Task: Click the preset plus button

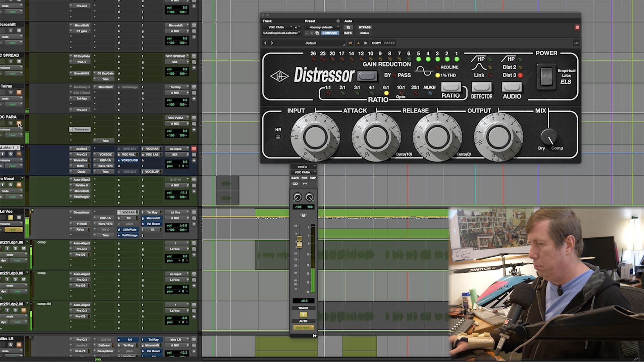Action: [x=312, y=33]
